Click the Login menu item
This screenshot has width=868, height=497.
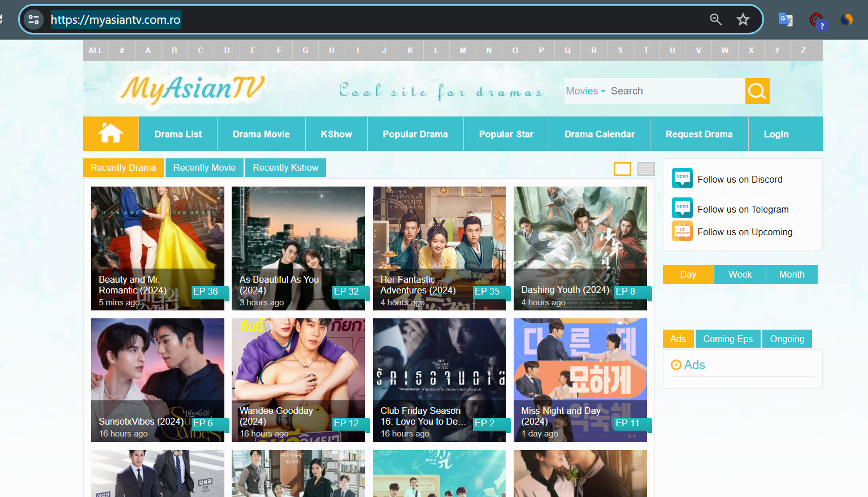click(776, 134)
